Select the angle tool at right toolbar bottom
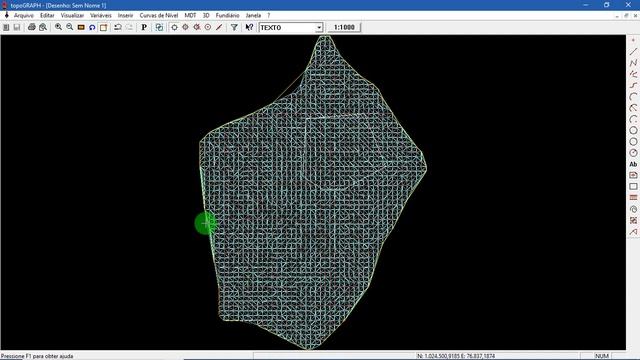The width and height of the screenshot is (640, 360). click(x=633, y=232)
